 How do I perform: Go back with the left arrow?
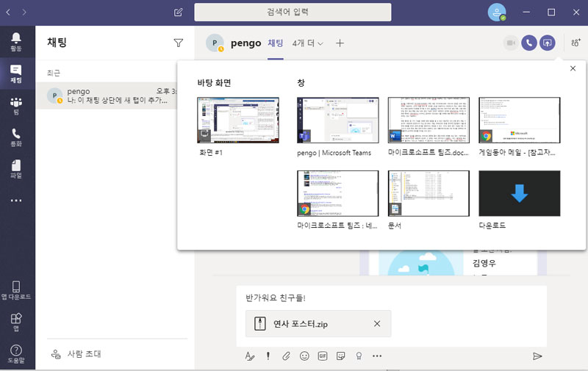pos(8,12)
